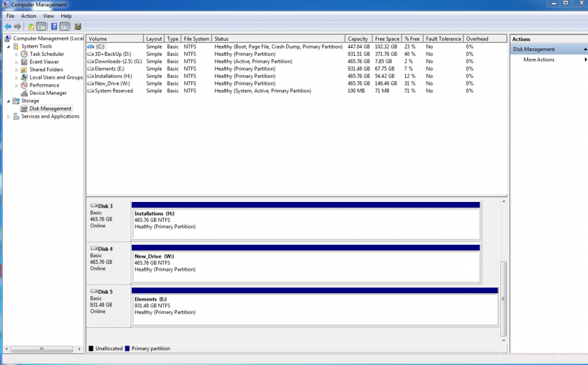Sort by the % Free column header
This screenshot has width=588, height=365.
click(x=412, y=39)
